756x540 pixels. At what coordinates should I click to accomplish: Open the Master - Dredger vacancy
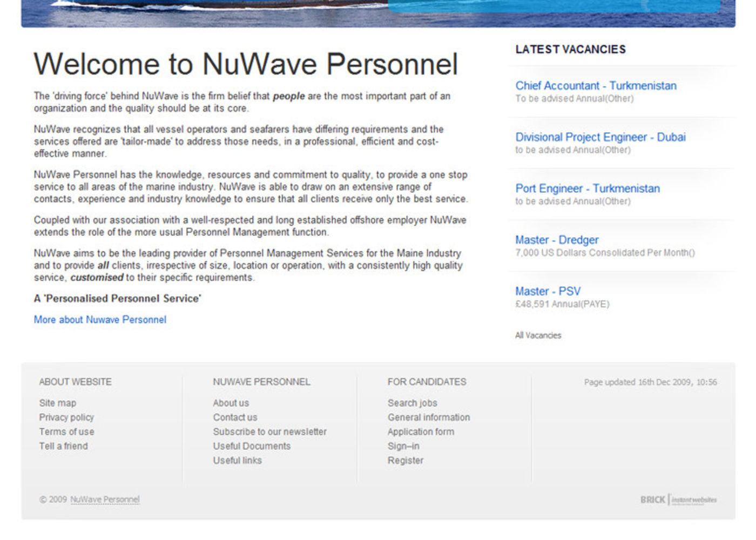[x=556, y=240]
